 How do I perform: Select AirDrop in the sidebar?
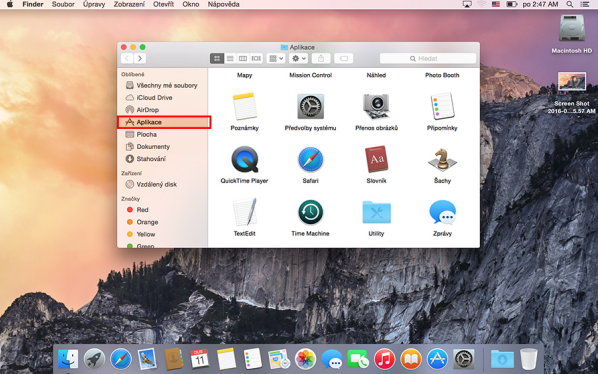(162, 110)
